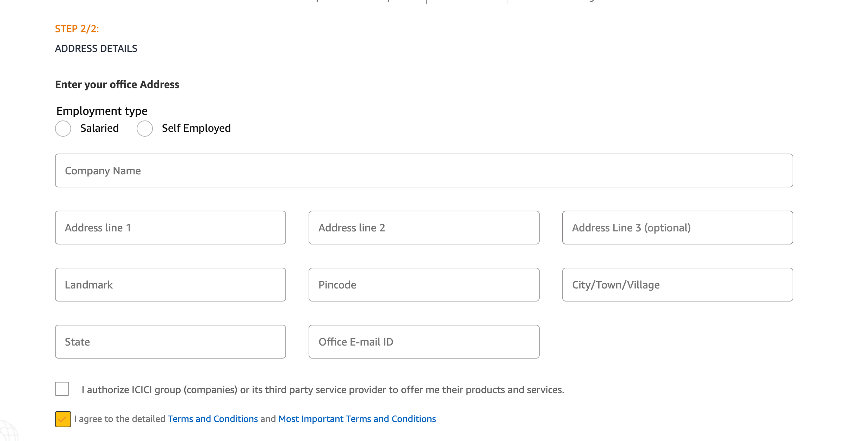Click the Office E-mail ID field
868x441 pixels.
pos(423,341)
